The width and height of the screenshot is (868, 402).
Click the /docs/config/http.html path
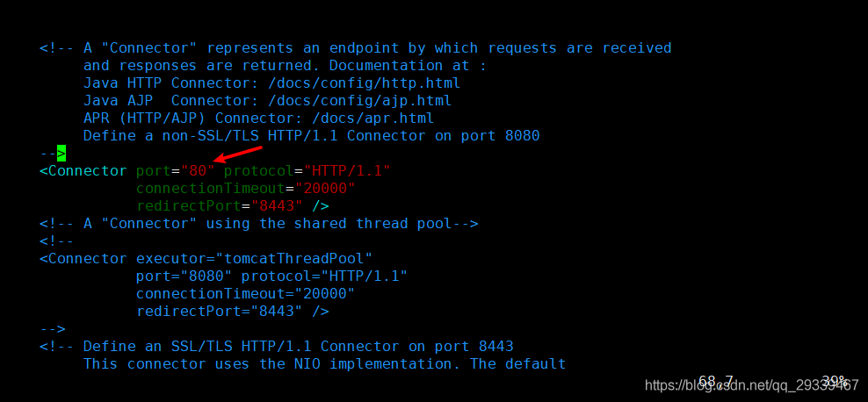(365, 83)
